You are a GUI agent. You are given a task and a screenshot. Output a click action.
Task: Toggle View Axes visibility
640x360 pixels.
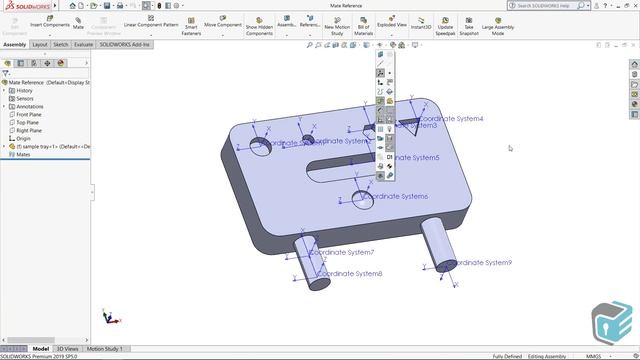coord(380,63)
